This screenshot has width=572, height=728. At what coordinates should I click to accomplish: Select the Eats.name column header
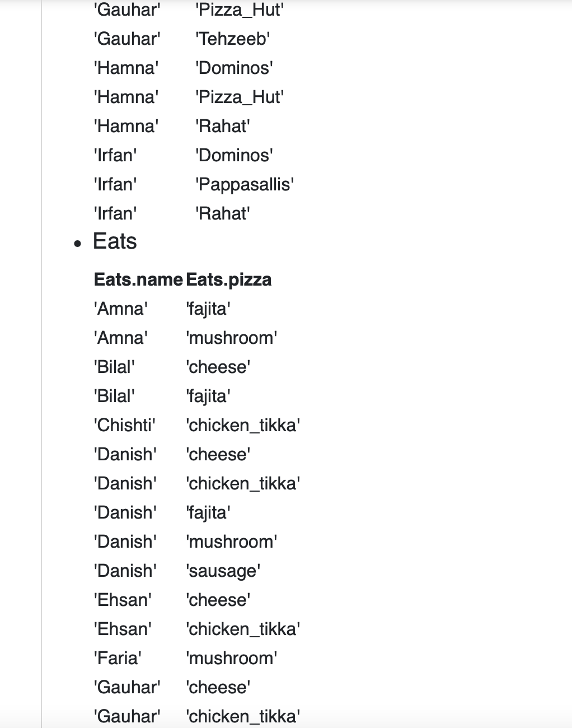pyautogui.click(x=138, y=279)
